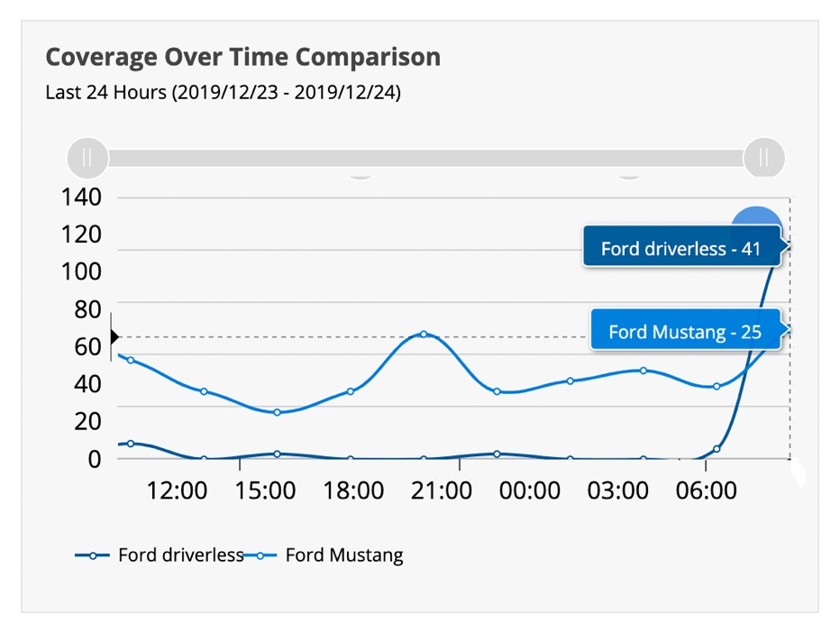
Task: Click the "Coverage Over Time Comparison" title
Action: 242,58
